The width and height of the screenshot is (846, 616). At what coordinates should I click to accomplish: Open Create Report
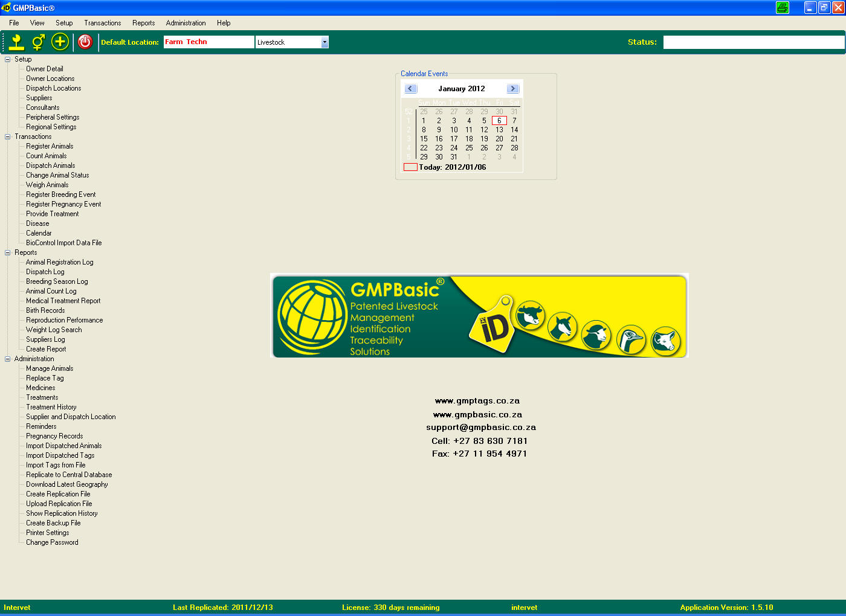pyautogui.click(x=46, y=349)
